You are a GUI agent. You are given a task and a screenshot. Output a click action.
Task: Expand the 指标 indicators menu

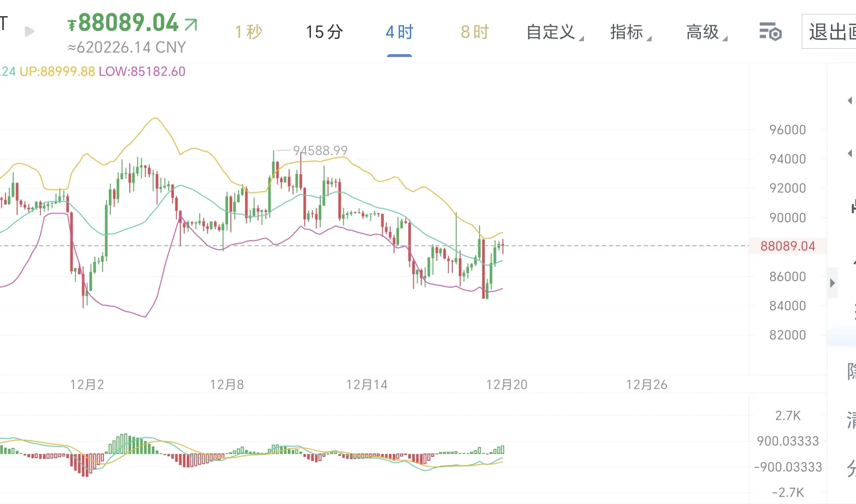point(631,32)
